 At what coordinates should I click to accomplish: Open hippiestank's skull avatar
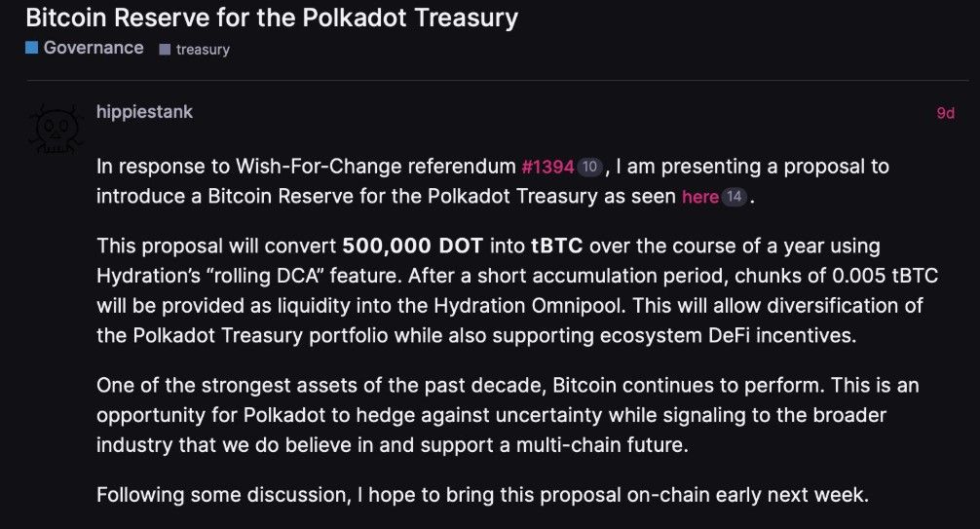(x=57, y=131)
